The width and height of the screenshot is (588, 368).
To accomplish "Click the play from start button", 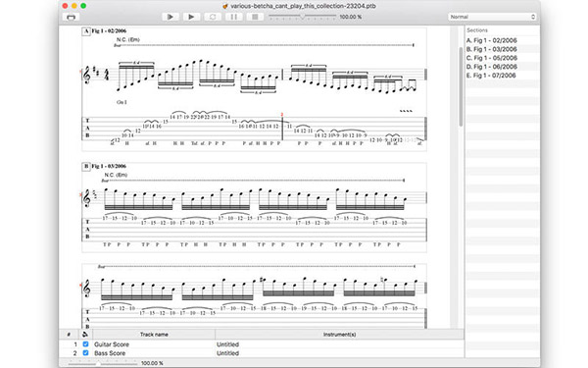I will 170,17.
